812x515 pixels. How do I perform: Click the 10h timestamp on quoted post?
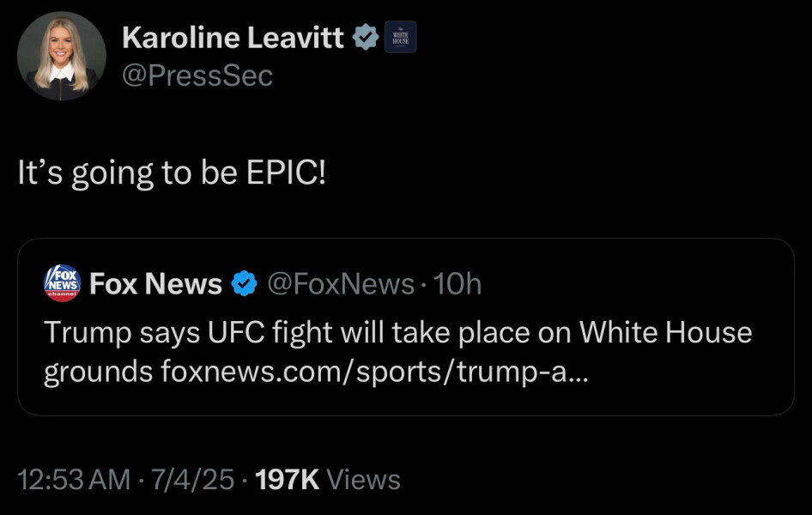click(x=458, y=283)
